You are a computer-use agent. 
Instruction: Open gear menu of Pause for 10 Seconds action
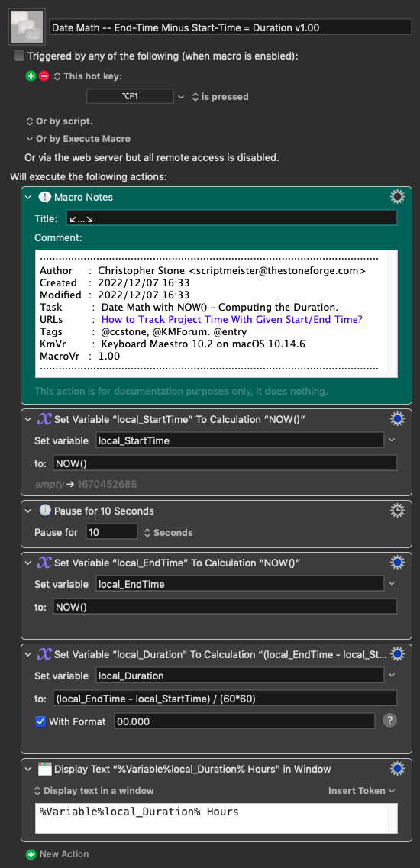397,511
